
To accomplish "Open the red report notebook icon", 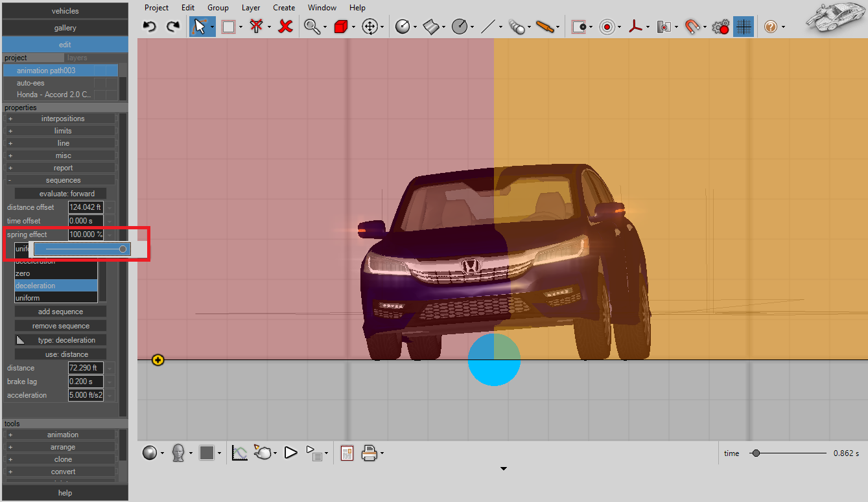I will point(347,453).
